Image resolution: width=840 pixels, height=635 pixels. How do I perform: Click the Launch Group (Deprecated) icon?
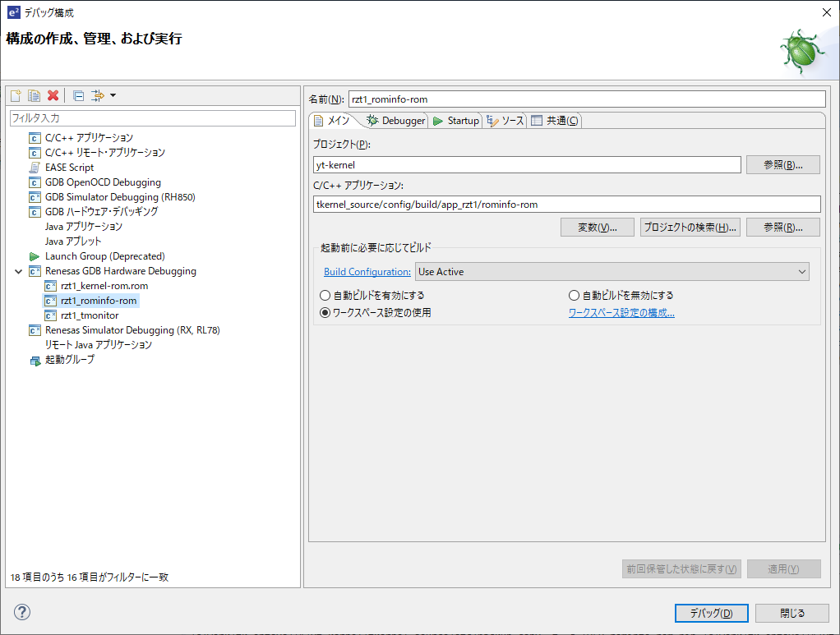coord(35,256)
